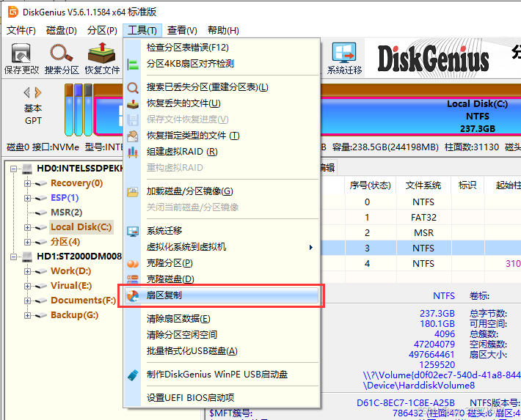The image size is (521, 420).
Task: Select the FAT32 partition row
Action: click(419, 218)
